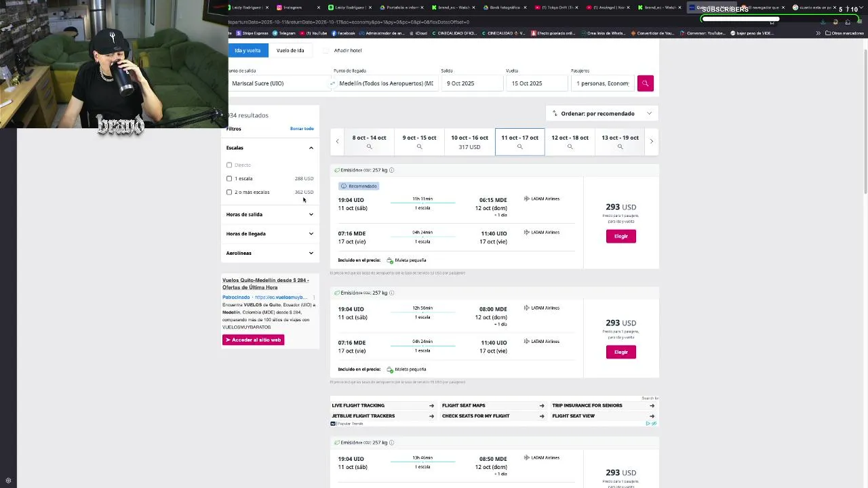Collapse the Escalas filter section
The height and width of the screenshot is (488, 868).
click(x=311, y=148)
